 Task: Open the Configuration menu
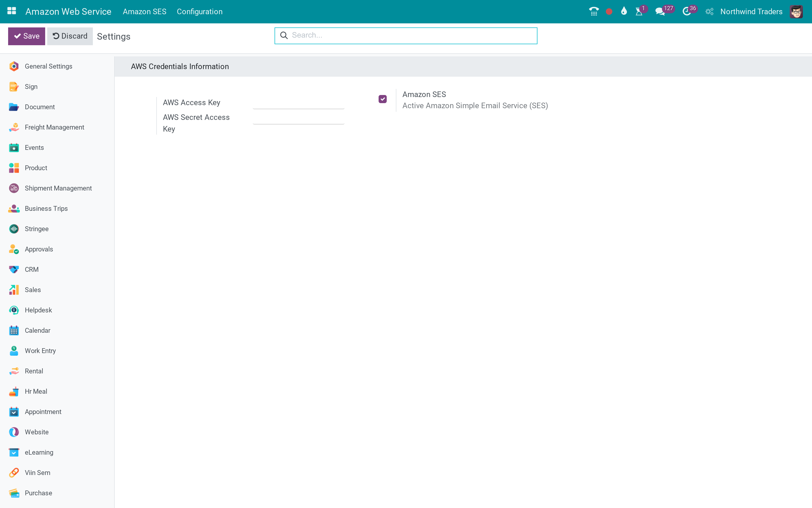click(x=200, y=11)
